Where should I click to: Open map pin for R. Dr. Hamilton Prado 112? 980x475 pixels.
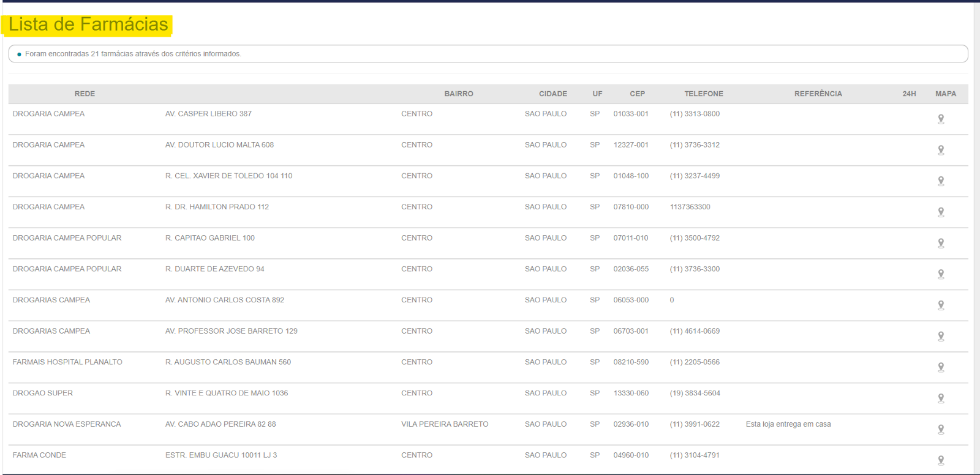click(941, 212)
